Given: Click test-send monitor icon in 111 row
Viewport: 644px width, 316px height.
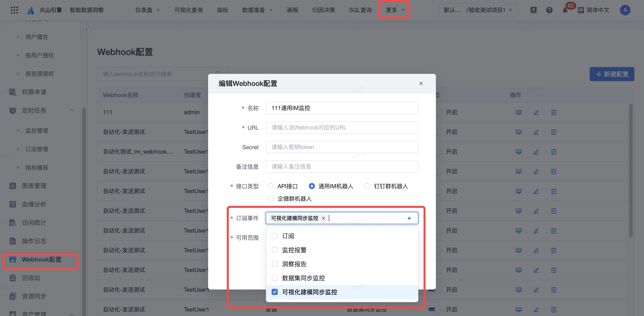Looking at the screenshot, I should 518,112.
